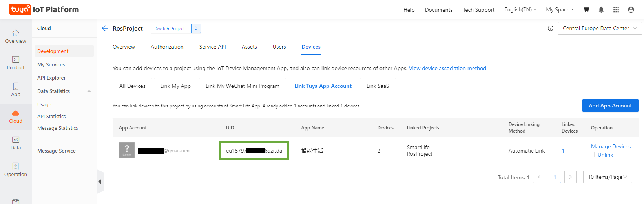Go to the App sidebar icon
644x204 pixels.
[16, 86]
